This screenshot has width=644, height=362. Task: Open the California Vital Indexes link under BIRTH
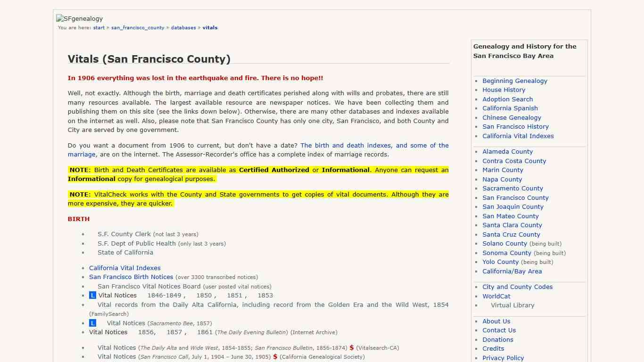(124, 268)
